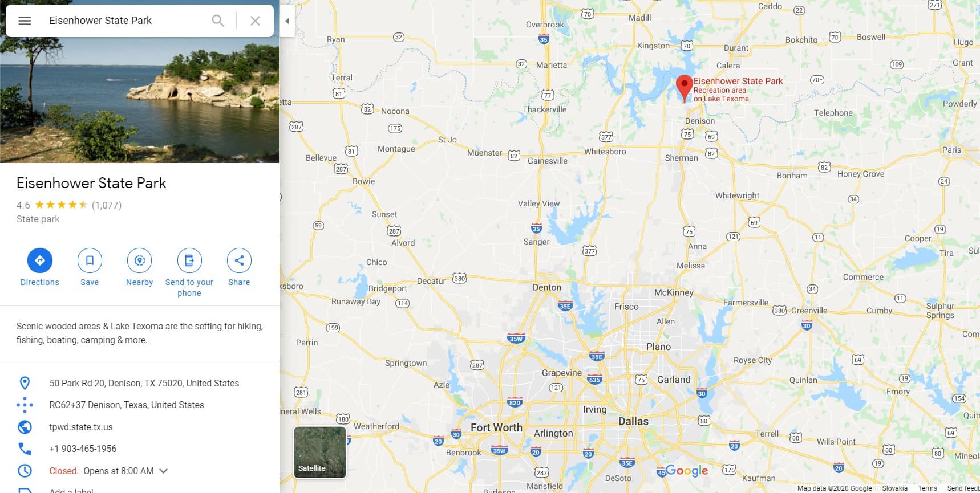
Task: Collapse the side panel arrow
Action: 287,21
